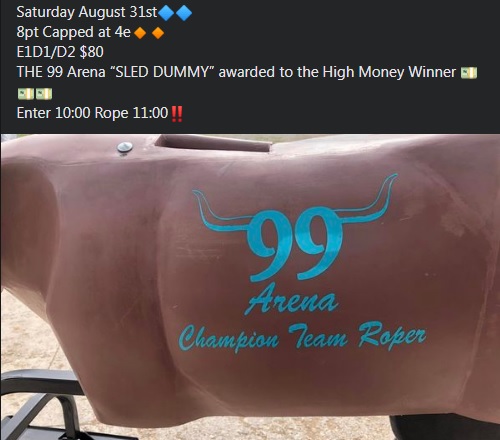
Task: Click the first blue diamond emoji
Action: pyautogui.click(x=167, y=13)
